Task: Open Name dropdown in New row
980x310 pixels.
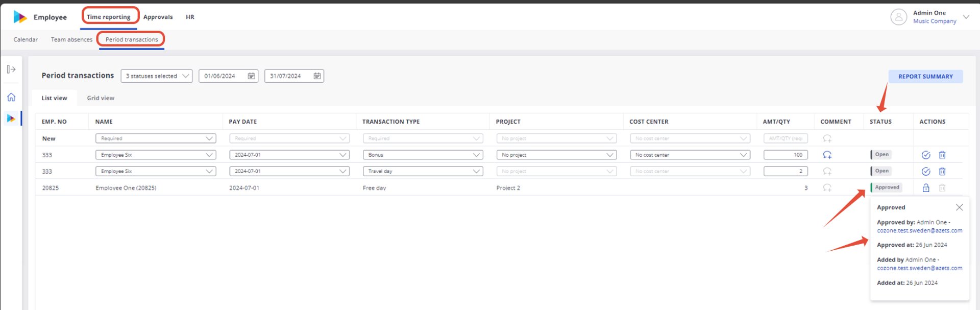Action: [x=156, y=138]
